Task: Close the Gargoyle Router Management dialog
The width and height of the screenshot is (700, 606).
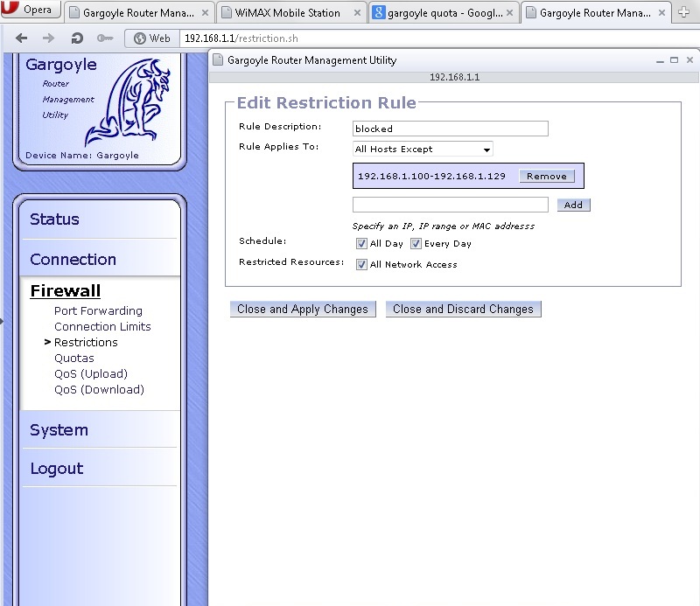Action: click(689, 59)
